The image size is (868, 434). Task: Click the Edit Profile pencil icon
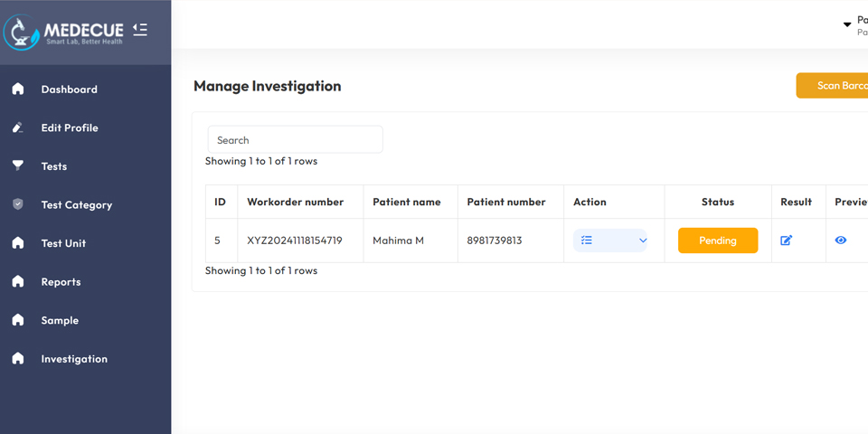[x=18, y=127]
